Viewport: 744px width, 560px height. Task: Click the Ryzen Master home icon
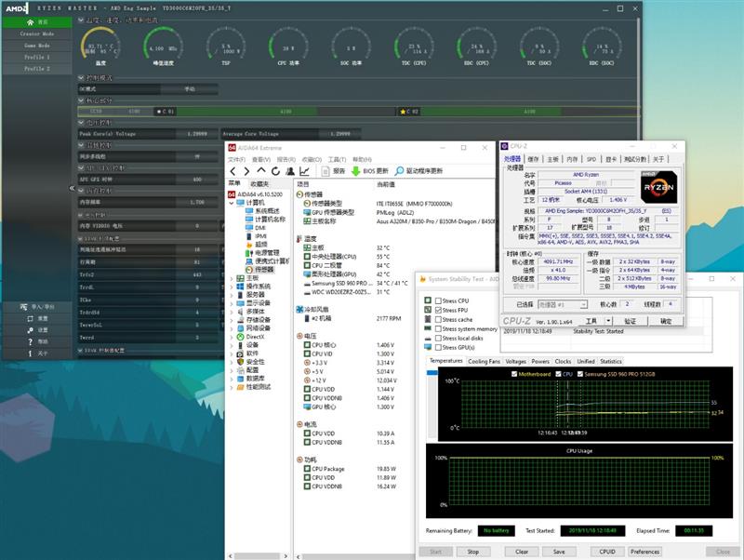pyautogui.click(x=31, y=21)
